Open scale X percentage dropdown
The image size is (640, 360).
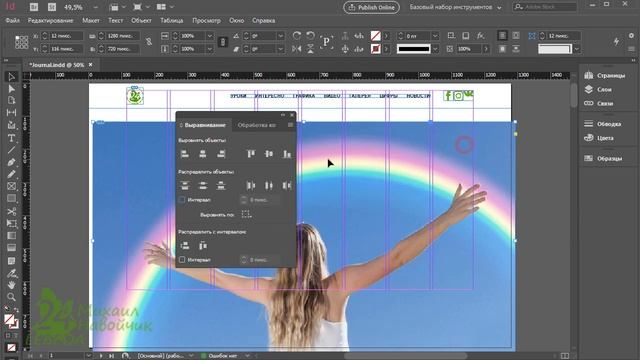(x=210, y=36)
